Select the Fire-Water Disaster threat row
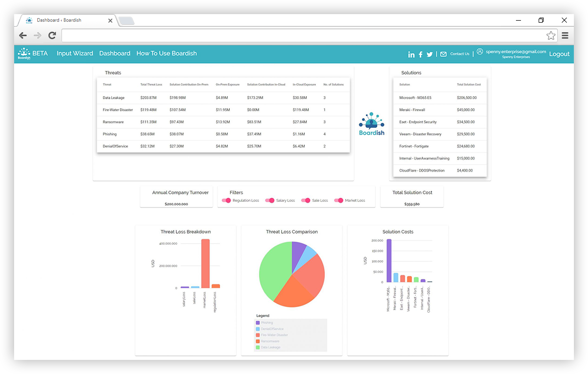 point(223,110)
